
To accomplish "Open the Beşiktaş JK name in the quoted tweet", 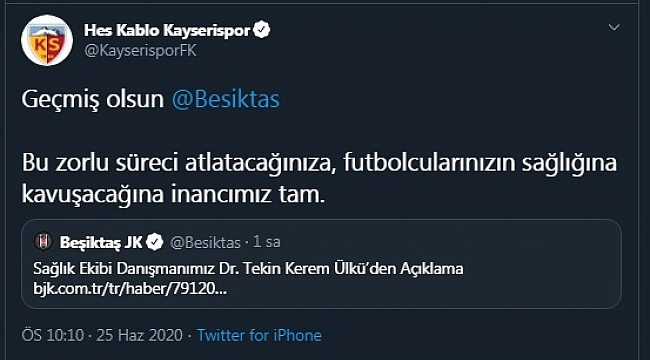I will pyautogui.click(x=101, y=242).
